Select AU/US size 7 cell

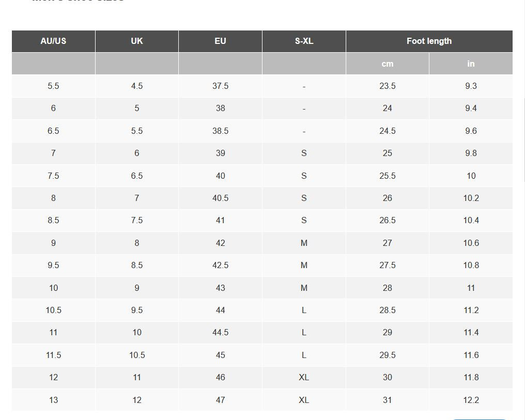(x=53, y=153)
